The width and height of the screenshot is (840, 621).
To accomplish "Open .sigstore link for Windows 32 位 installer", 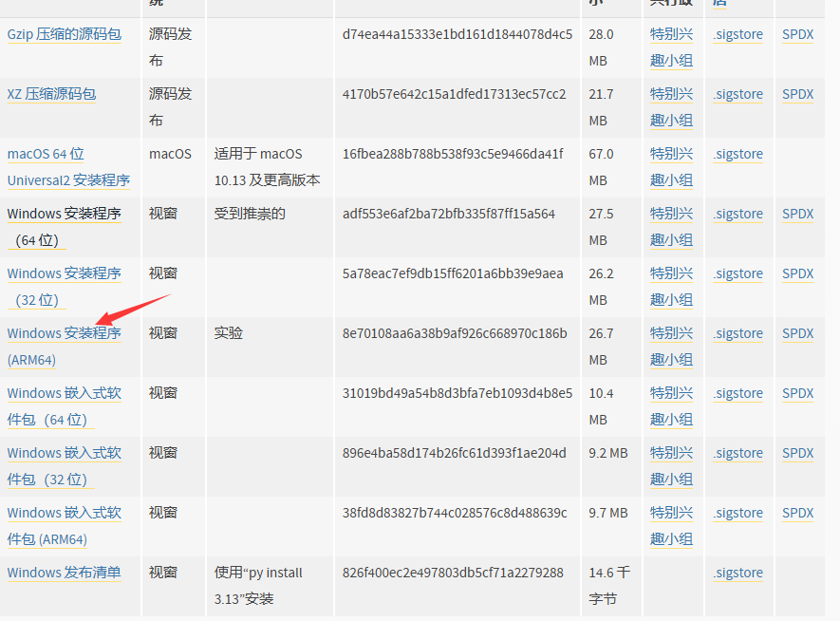I will 737,273.
